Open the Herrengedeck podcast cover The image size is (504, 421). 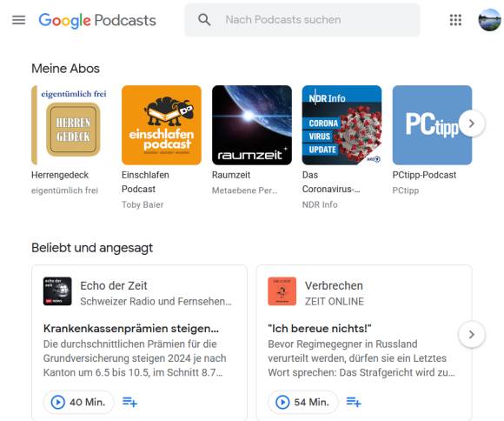[71, 125]
